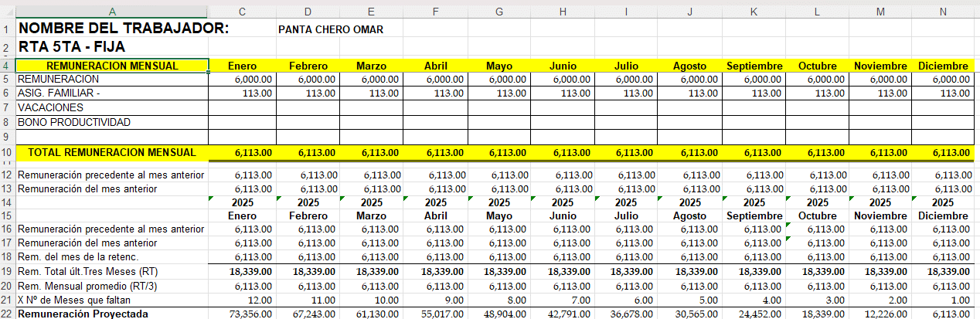980x319 pixels.
Task: Select the TOTAL REMUNERACION MENSUAL label cell
Action: point(112,152)
